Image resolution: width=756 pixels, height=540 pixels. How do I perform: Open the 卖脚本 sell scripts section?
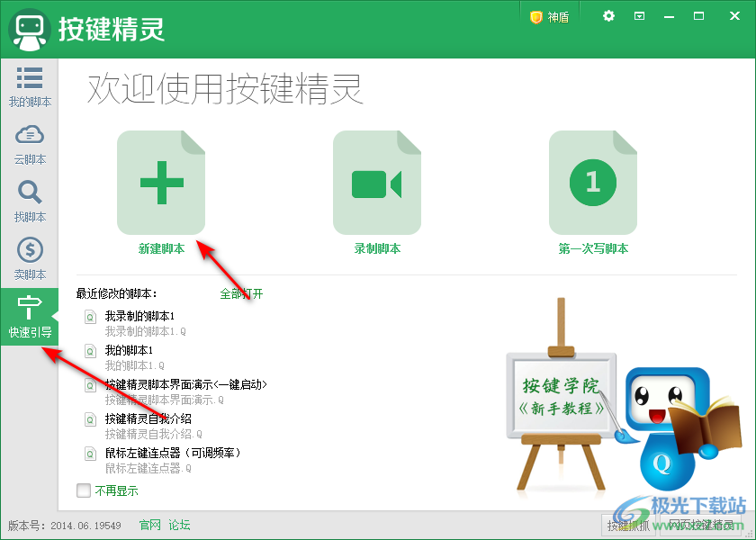[30, 259]
